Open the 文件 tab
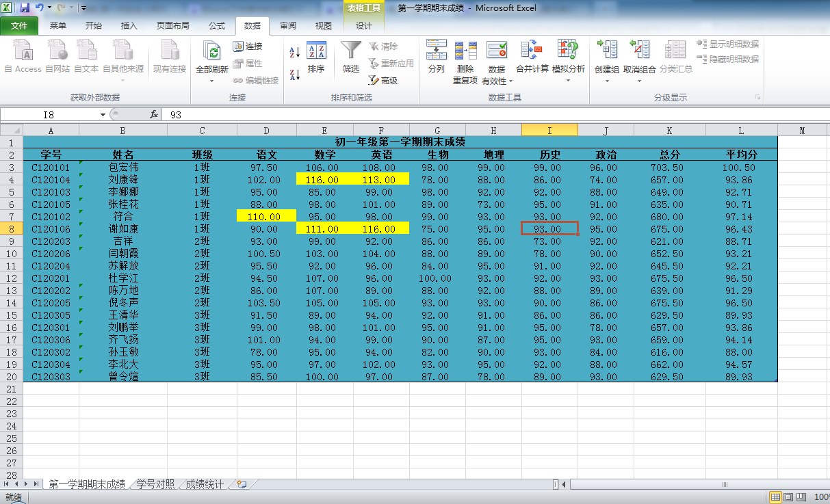Image resolution: width=830 pixels, height=504 pixels. click(19, 26)
